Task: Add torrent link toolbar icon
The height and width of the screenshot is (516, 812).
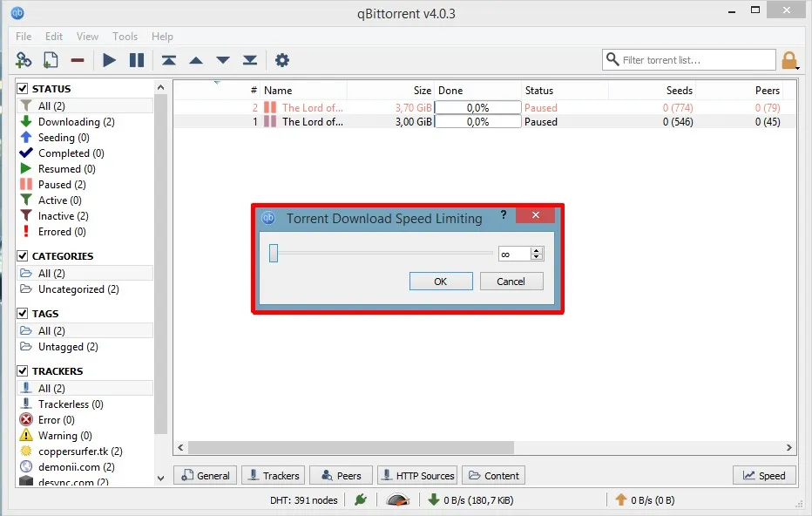Action: (24, 60)
